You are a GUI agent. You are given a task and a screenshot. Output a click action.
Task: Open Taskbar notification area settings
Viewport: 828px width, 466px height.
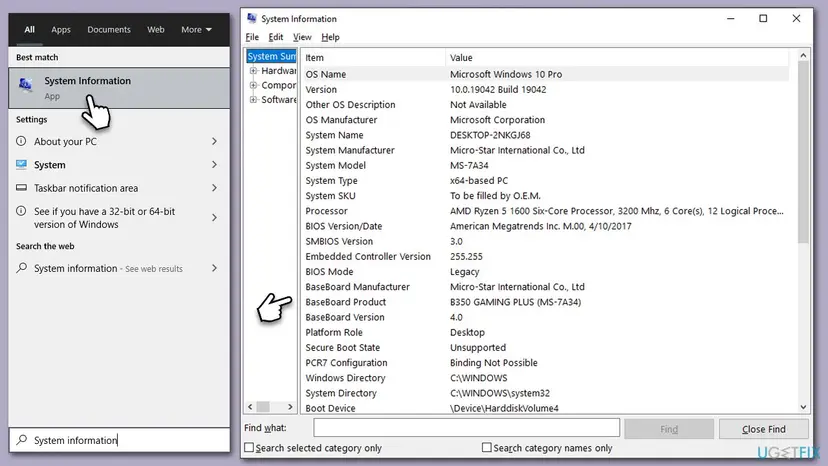tap(119, 188)
